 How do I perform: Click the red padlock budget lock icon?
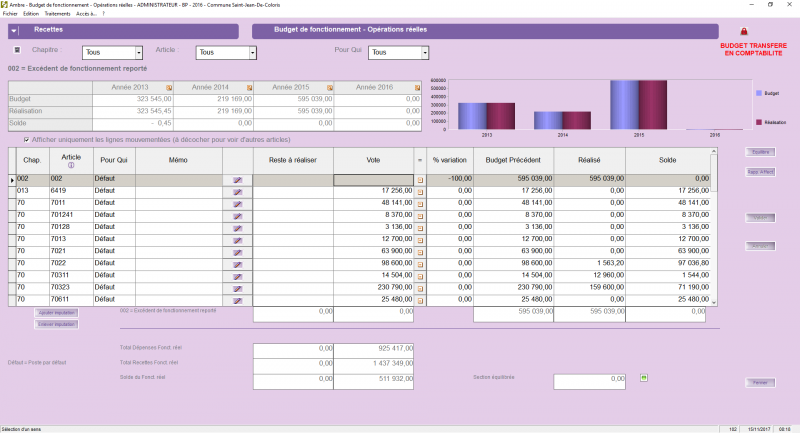[744, 32]
